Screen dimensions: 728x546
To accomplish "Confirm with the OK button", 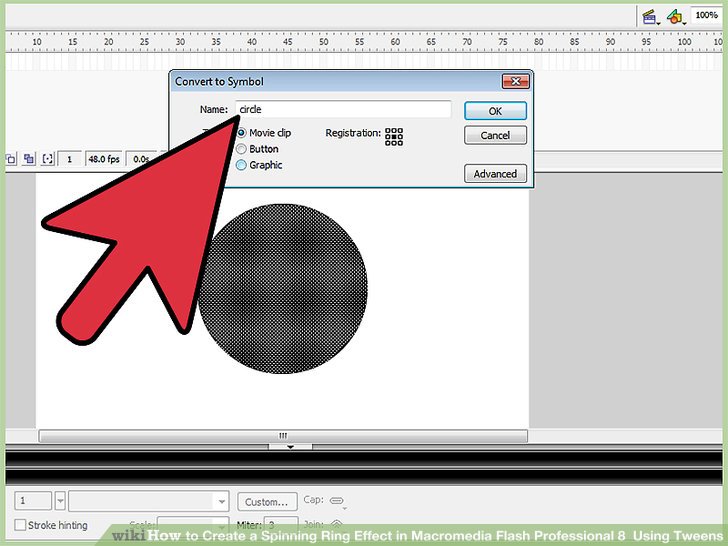I will click(x=495, y=111).
